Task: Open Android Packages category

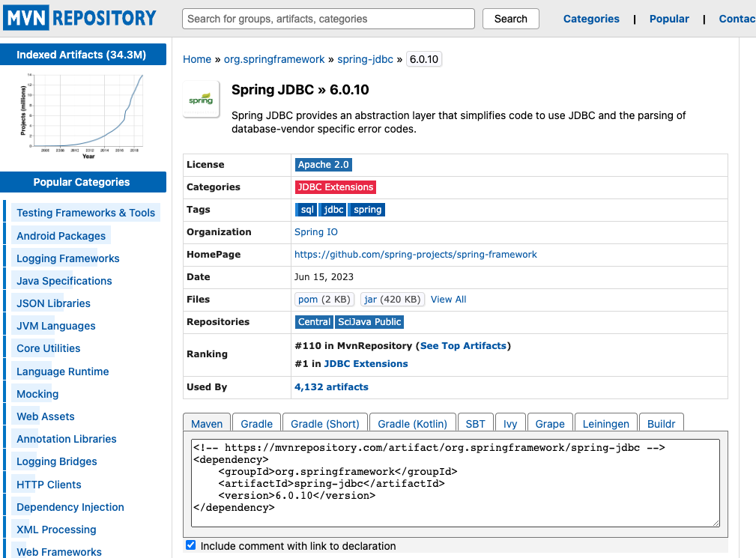Action: click(x=61, y=236)
